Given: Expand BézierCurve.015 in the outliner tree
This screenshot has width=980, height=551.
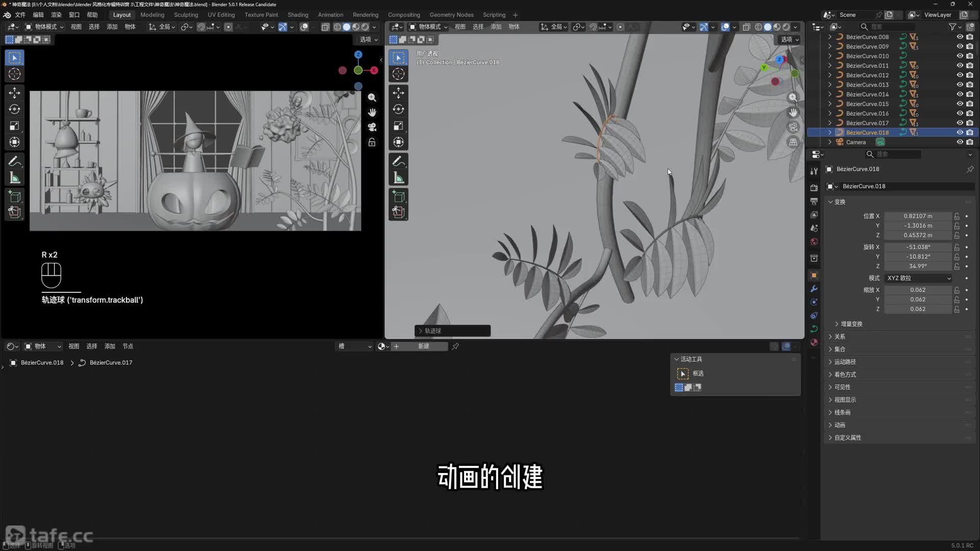Looking at the screenshot, I should 830,104.
